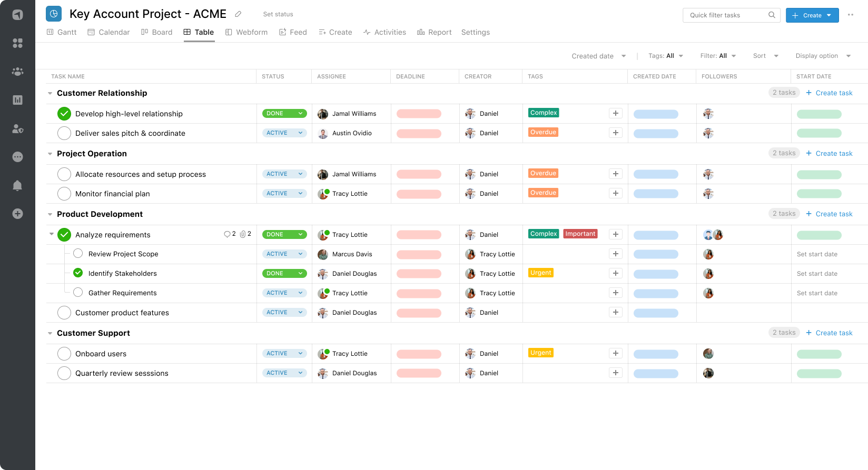
Task: Open the notifications bell icon
Action: [17, 185]
